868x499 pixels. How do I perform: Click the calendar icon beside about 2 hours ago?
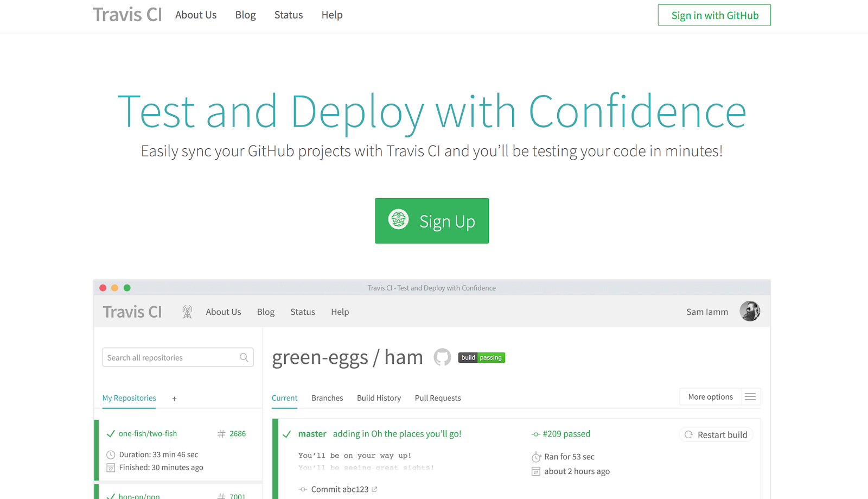click(536, 471)
